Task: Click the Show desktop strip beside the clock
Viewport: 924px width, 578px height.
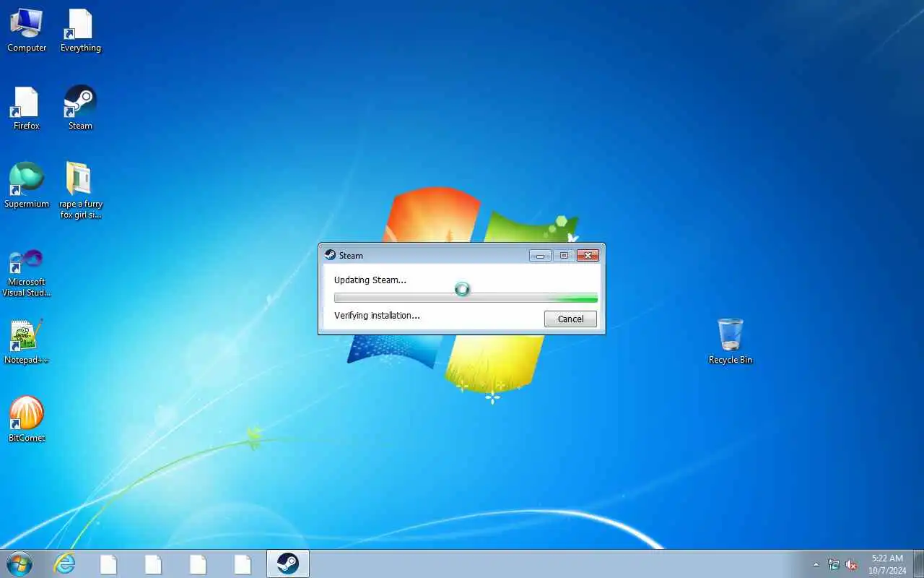Action: tap(918, 564)
